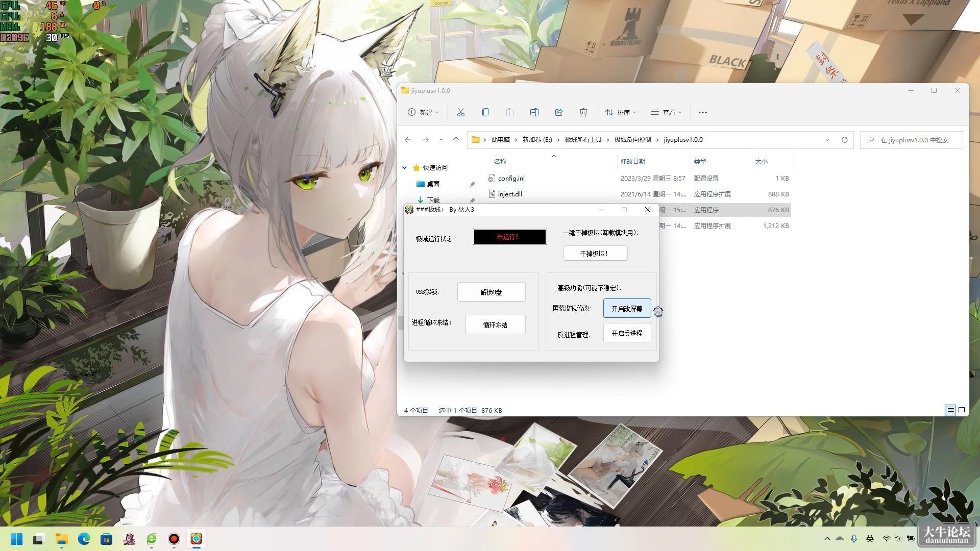Click the Delete trash icon in Explorer toolbar

[583, 112]
